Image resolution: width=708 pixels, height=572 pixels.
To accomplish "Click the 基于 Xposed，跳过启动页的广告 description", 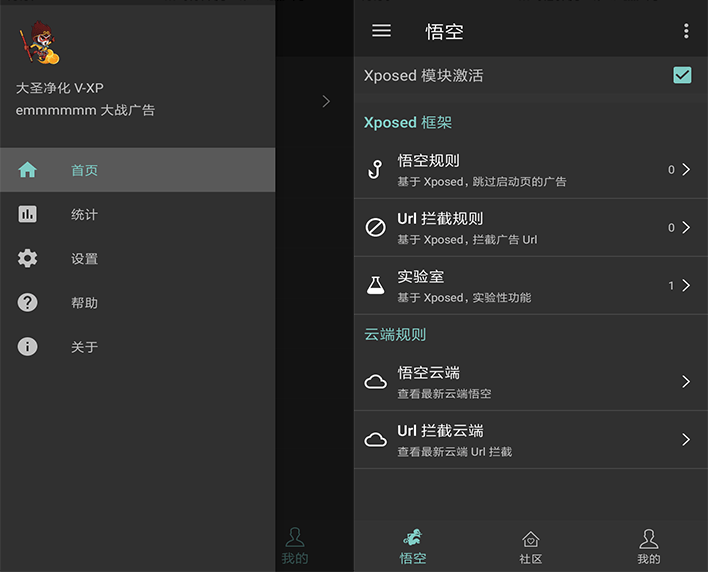I will point(482,181).
